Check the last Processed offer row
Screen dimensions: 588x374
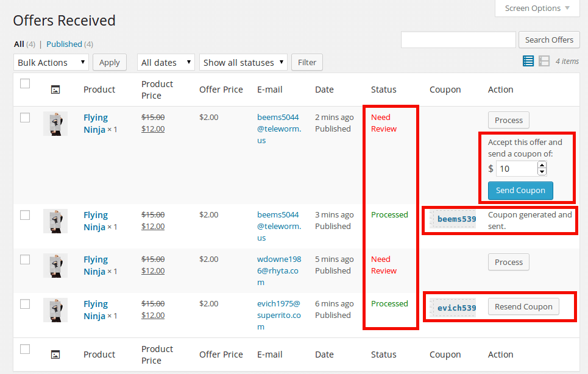(25, 303)
